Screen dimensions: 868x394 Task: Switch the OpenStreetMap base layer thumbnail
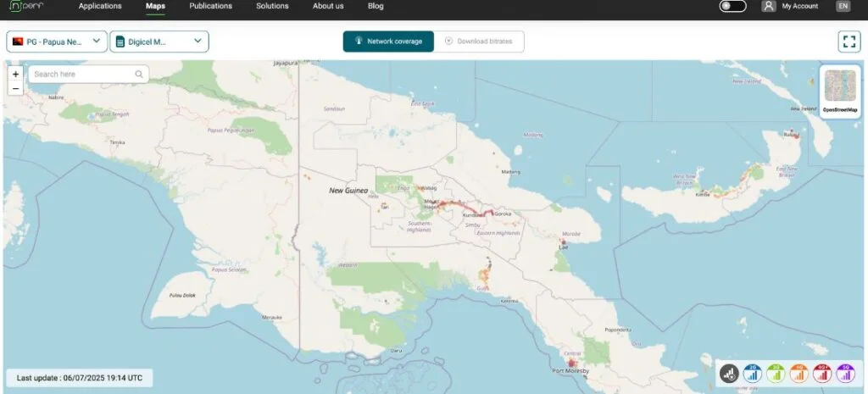pyautogui.click(x=840, y=92)
